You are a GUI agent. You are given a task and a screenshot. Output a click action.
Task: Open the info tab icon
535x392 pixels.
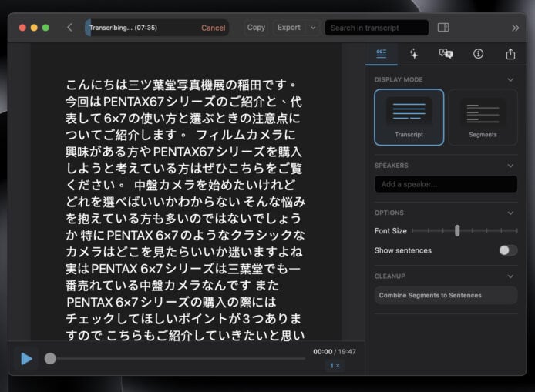[478, 54]
